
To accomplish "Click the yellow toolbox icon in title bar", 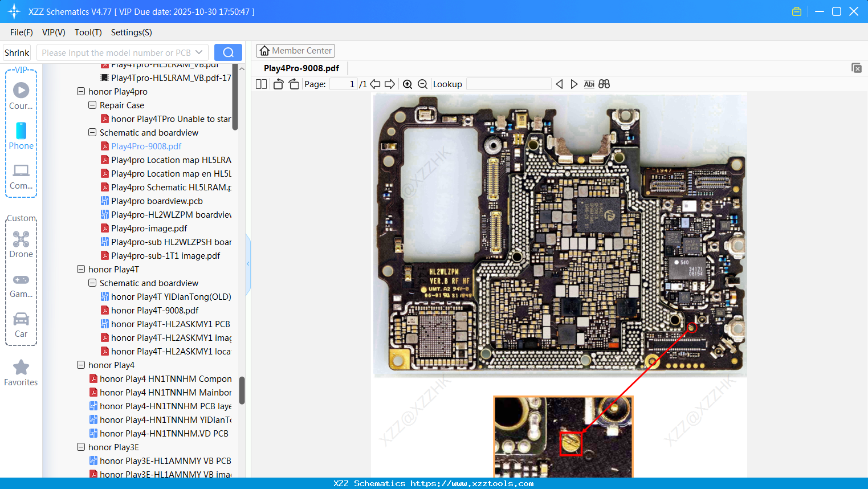I will click(797, 11).
